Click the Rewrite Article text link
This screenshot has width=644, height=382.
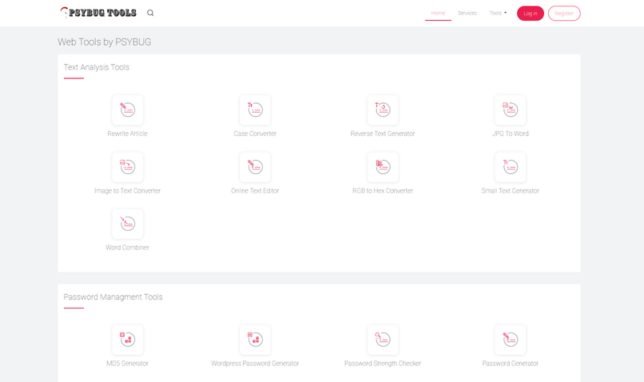(x=127, y=133)
